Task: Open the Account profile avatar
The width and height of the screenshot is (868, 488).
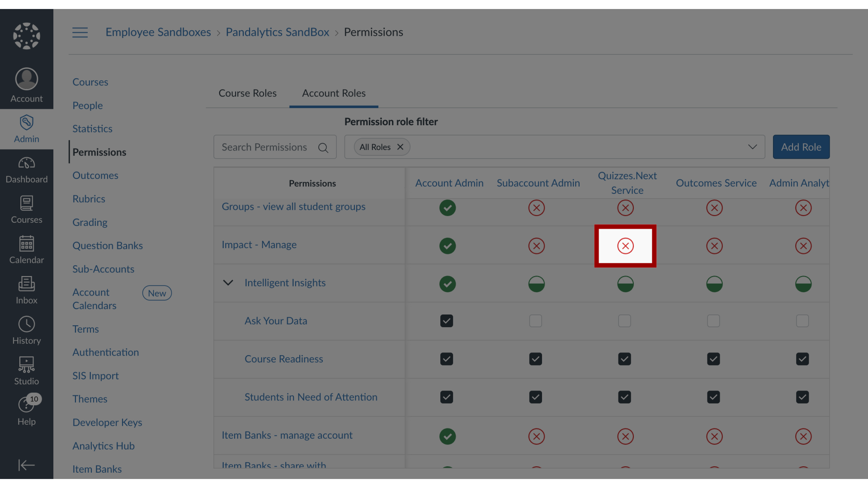Action: point(27,79)
